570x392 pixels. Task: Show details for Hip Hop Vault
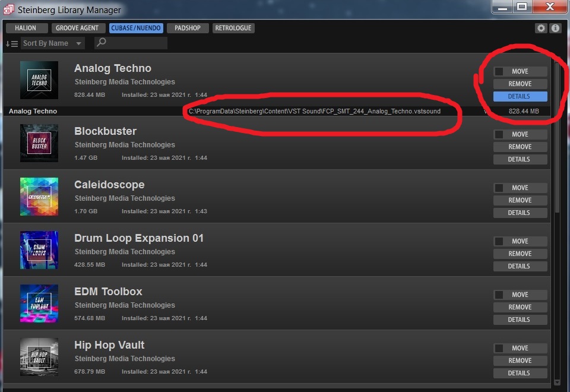tap(520, 373)
